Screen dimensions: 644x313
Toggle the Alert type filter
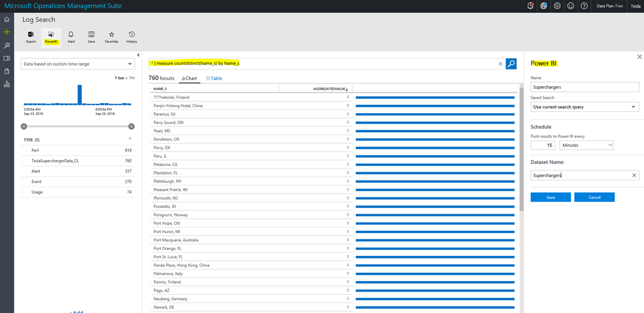click(x=36, y=171)
